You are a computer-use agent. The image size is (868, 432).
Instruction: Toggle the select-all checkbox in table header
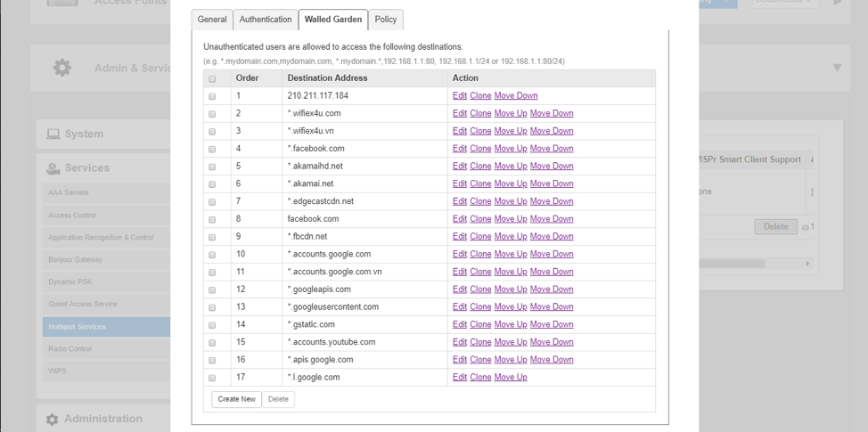pos(212,79)
